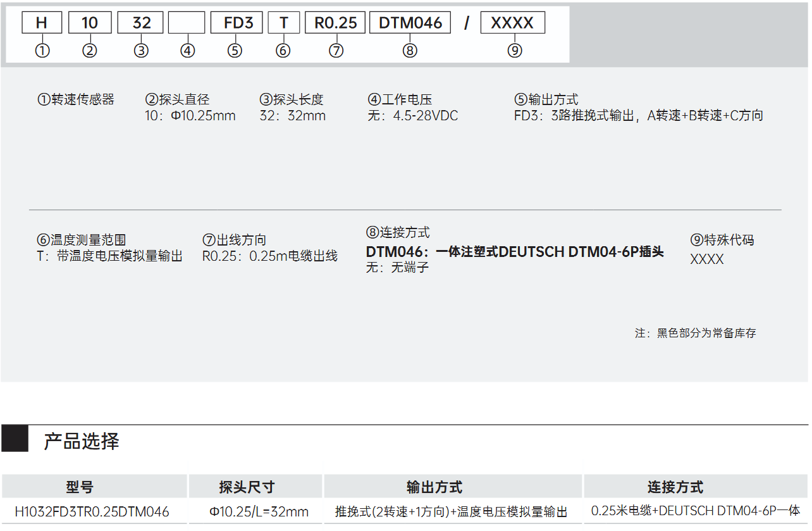Click the black square beside 产品选择

tap(15, 439)
